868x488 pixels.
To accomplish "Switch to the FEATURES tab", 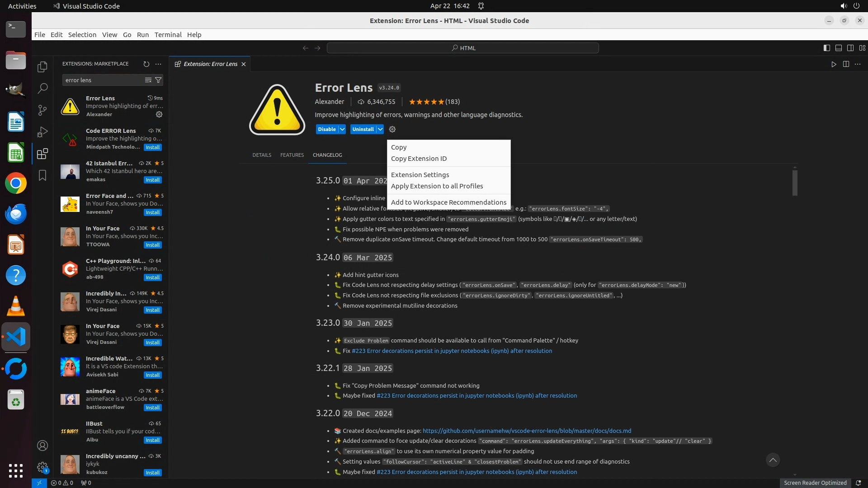I will click(292, 155).
